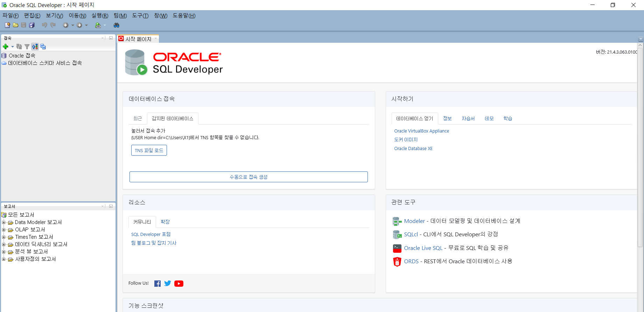Expand the 분석 뷰 보고서 node
This screenshot has height=312, width=644.
[x=3, y=252]
